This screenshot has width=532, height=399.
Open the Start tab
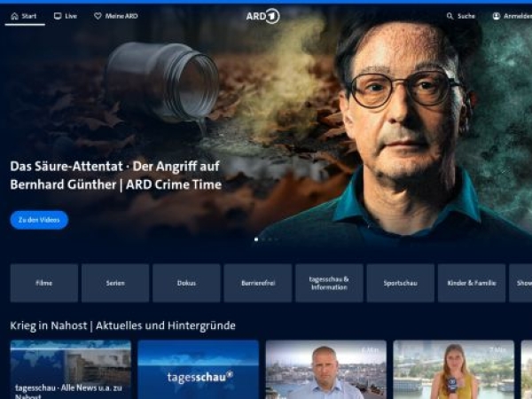[x=25, y=16]
